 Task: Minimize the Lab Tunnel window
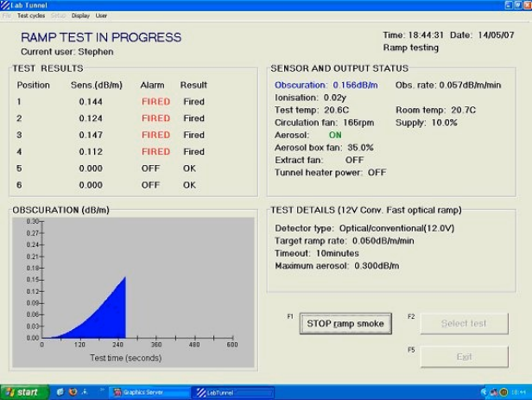tap(509, 5)
